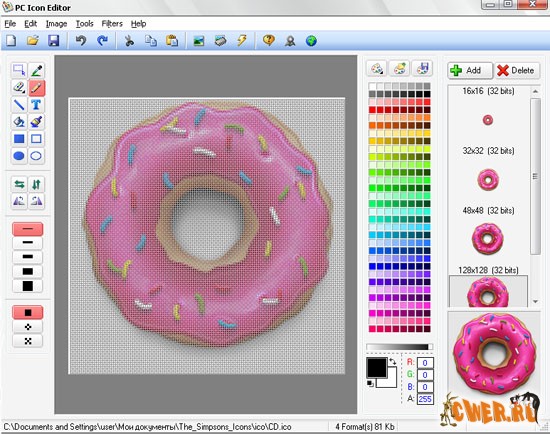Click the Undo arrow in toolbar

(x=81, y=41)
